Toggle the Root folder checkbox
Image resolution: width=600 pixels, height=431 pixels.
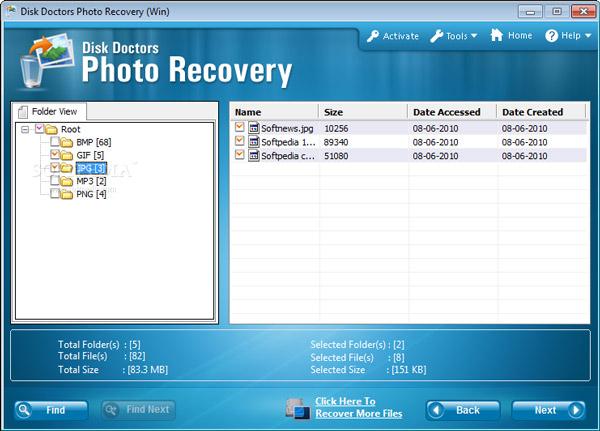coord(39,129)
